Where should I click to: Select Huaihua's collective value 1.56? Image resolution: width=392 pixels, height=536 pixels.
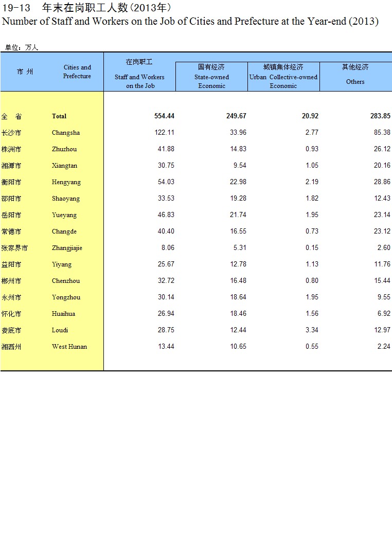(312, 313)
